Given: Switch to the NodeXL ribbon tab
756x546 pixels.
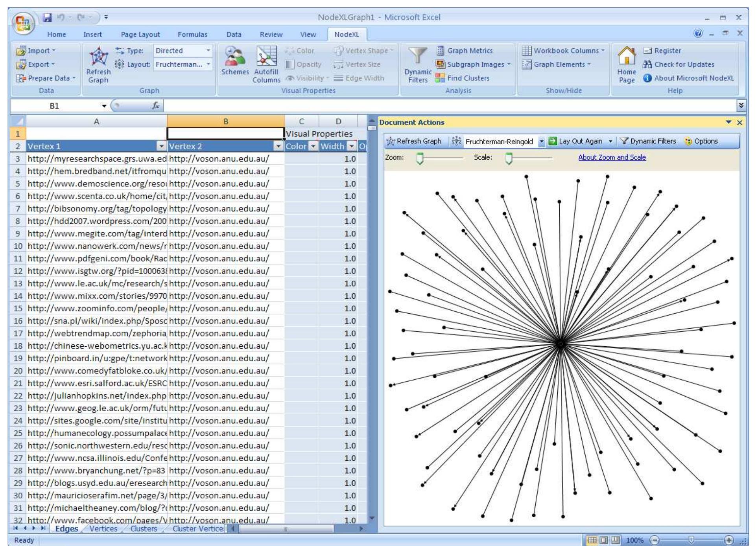Looking at the screenshot, I should 348,34.
